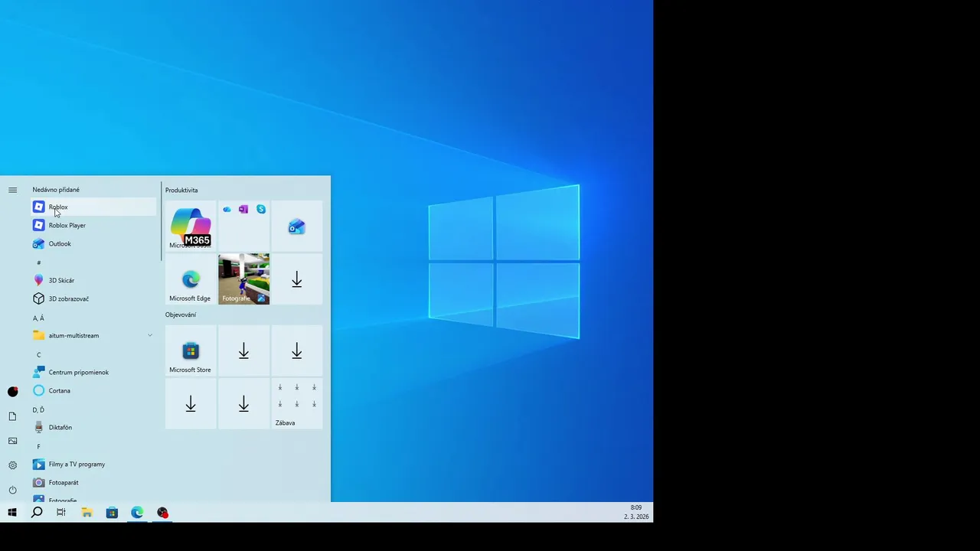This screenshot has width=980, height=551.
Task: Open Filmy a TV programy
Action: [x=93, y=464]
